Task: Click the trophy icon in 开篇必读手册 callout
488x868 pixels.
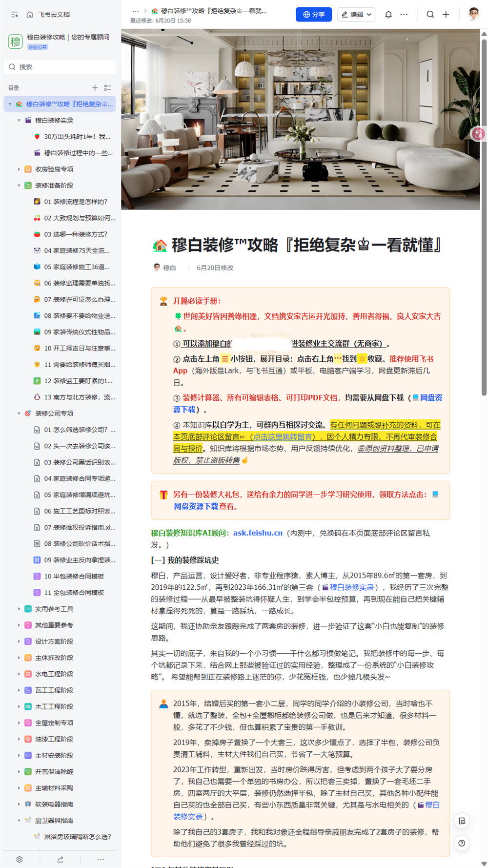Action: click(163, 301)
